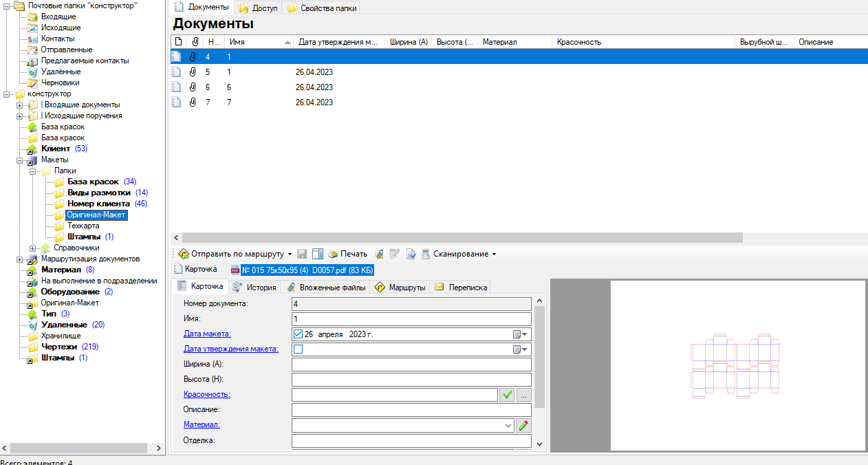Viewport: 868px width, 465px height.
Task: Collapse the Макеты tree node
Action: coord(20,160)
